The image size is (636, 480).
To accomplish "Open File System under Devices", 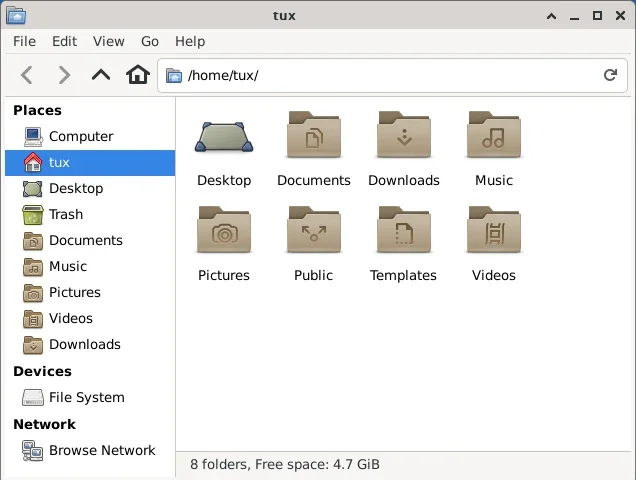I will (86, 397).
